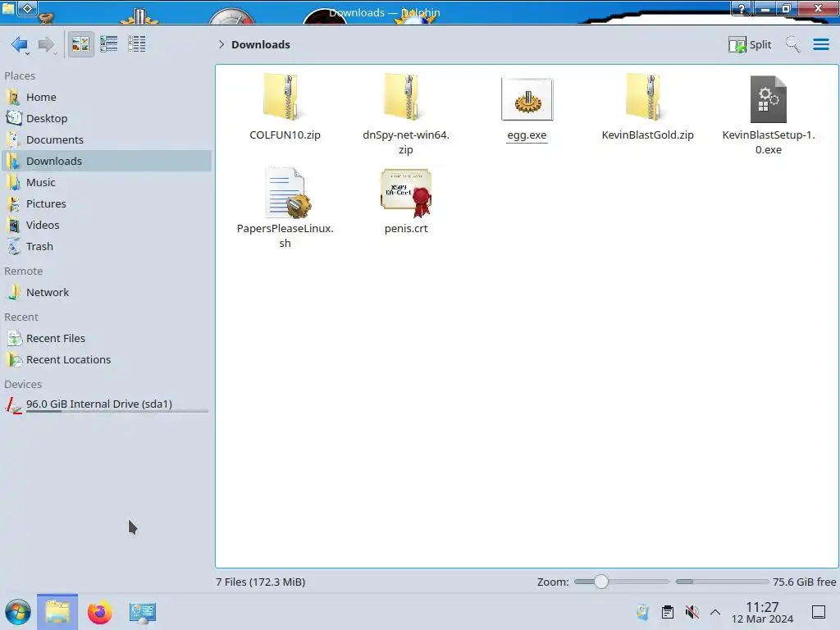The height and width of the screenshot is (630, 840).
Task: Adjust the Zoom slider handle
Action: click(x=601, y=582)
